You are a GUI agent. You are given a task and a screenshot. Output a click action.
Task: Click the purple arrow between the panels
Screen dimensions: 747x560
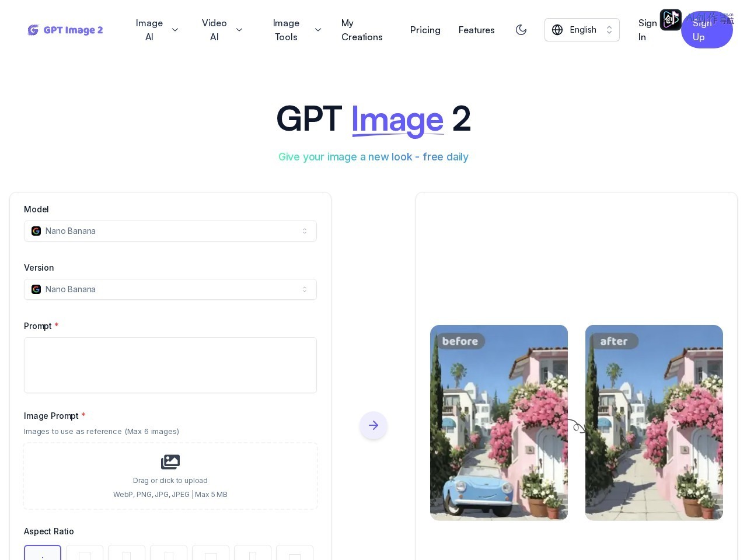pyautogui.click(x=373, y=425)
